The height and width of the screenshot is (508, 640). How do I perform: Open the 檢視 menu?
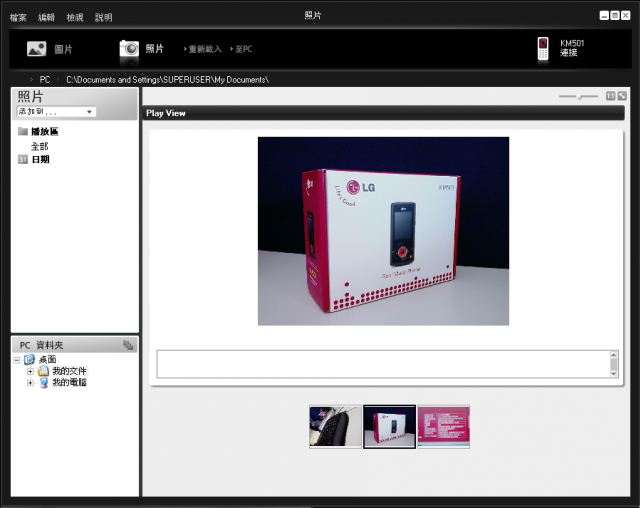75,17
